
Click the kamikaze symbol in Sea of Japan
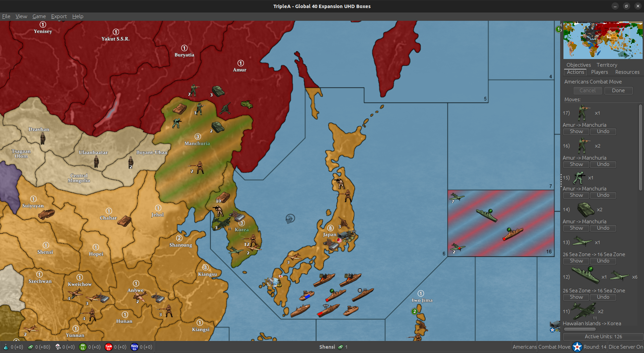(x=290, y=219)
